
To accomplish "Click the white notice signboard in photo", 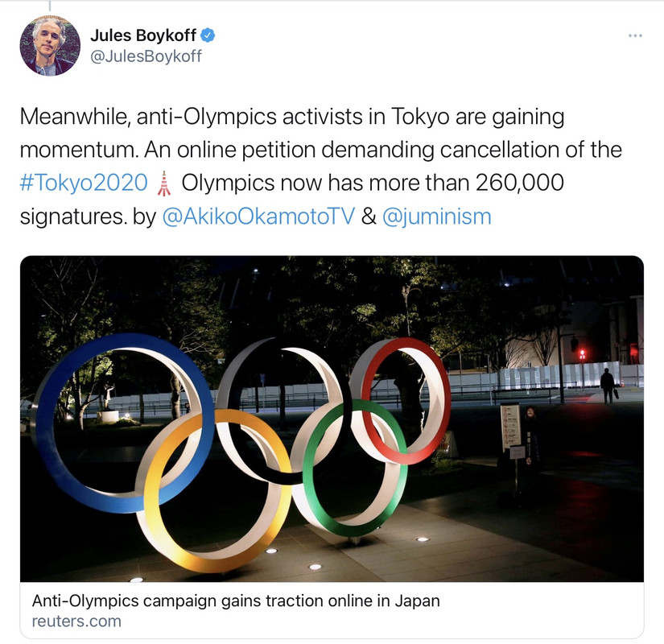I will pos(510,427).
